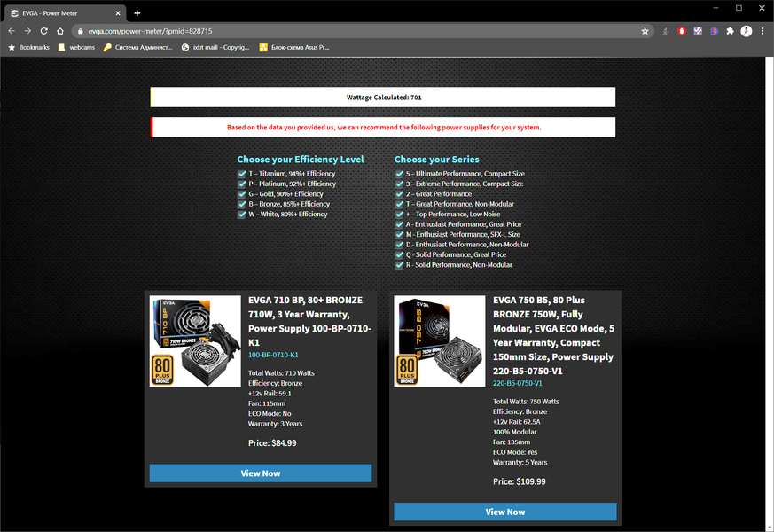Open the webcams bookmark folder
Screen dimensions: 774x532
coord(76,47)
